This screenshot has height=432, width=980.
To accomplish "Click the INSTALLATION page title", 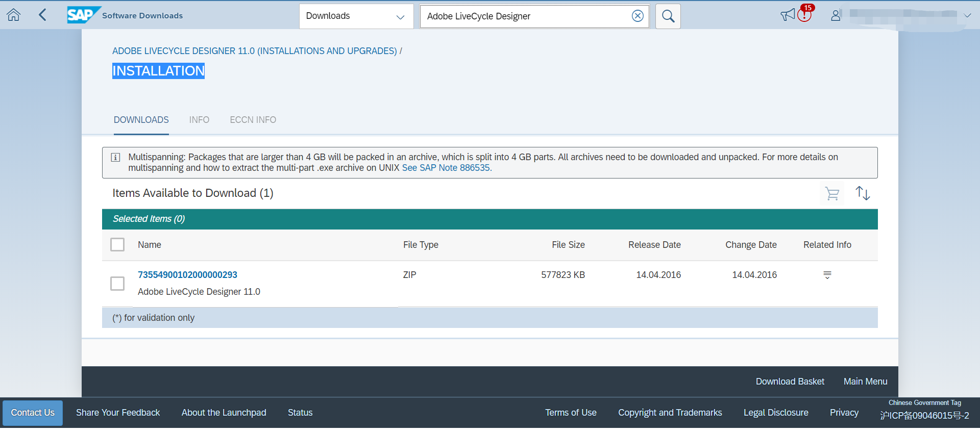I will 158,71.
